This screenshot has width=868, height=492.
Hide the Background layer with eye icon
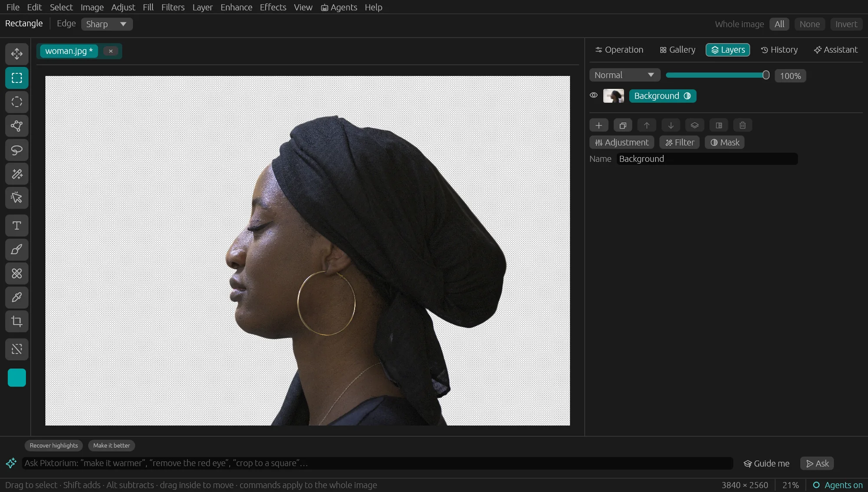point(594,95)
